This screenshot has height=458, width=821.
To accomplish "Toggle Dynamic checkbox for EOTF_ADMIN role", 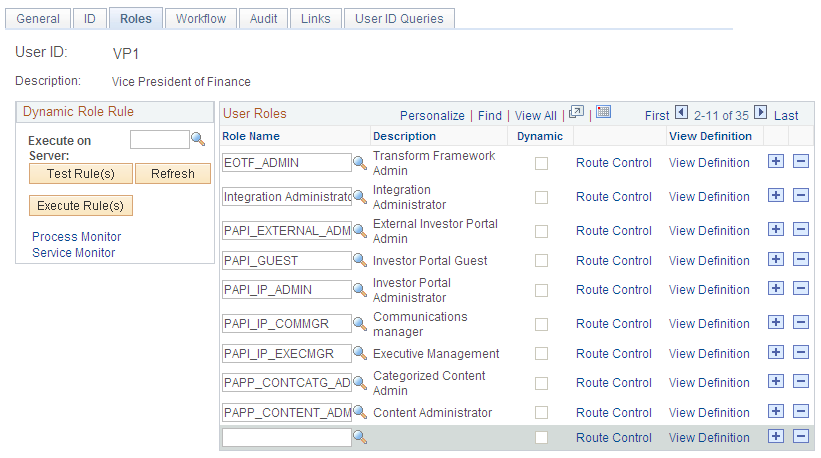I will click(541, 163).
